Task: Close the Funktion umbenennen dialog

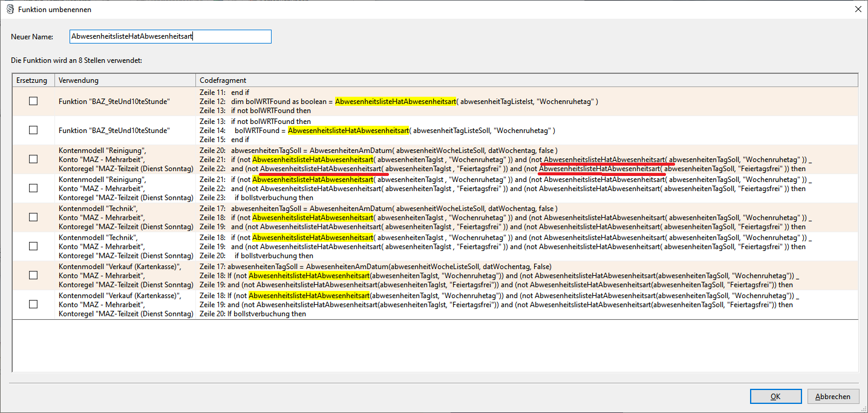Action: point(858,10)
